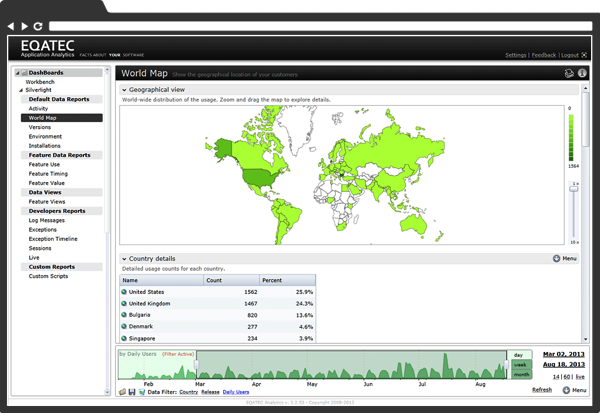Image resolution: width=600 pixels, height=413 pixels.
Task: Click the live range link
Action: point(580,377)
